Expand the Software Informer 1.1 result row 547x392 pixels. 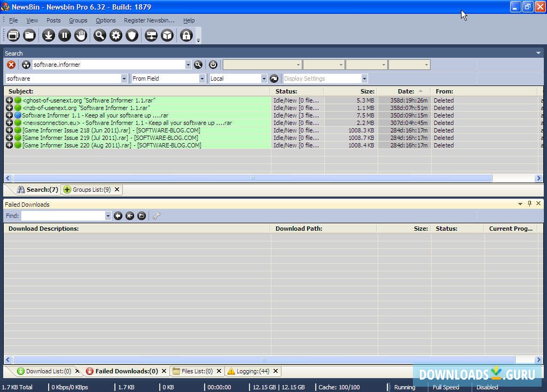click(x=10, y=115)
